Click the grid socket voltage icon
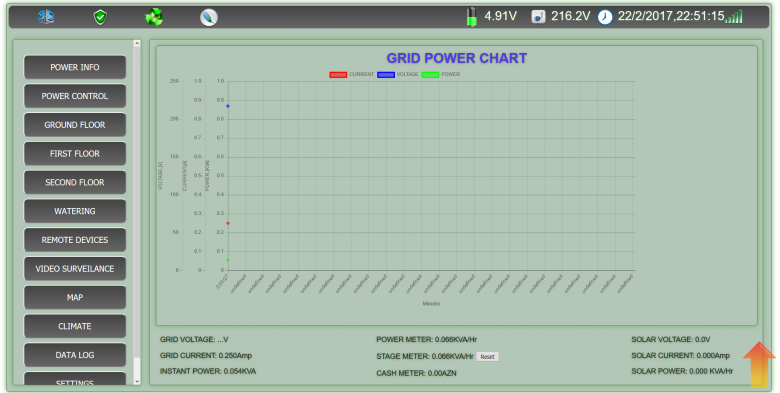Image resolution: width=780 pixels, height=393 pixels. (538, 17)
